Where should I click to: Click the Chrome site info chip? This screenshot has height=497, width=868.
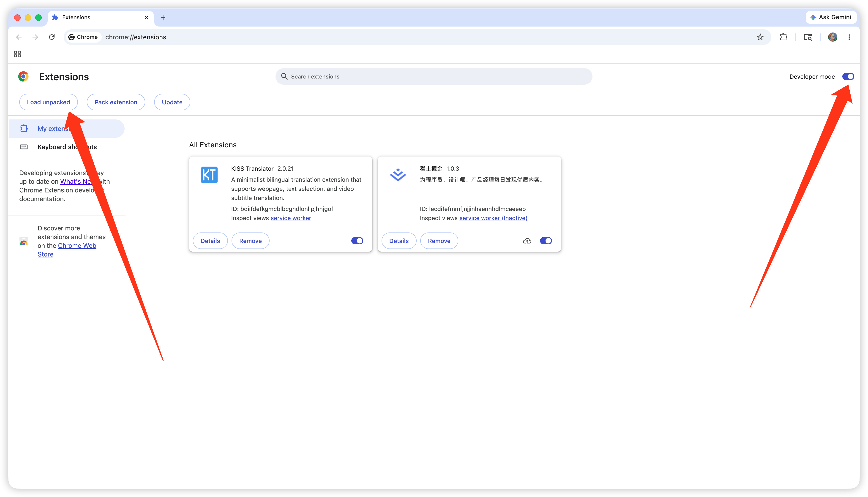(x=83, y=37)
